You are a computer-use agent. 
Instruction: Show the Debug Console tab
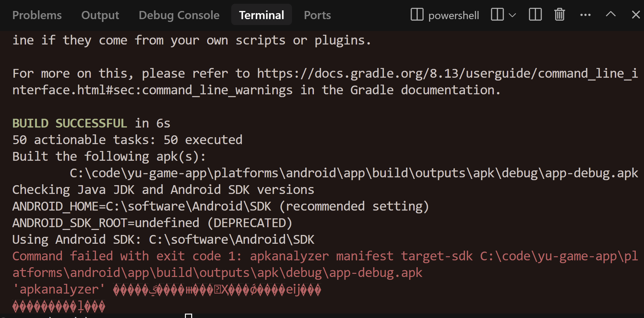click(179, 15)
